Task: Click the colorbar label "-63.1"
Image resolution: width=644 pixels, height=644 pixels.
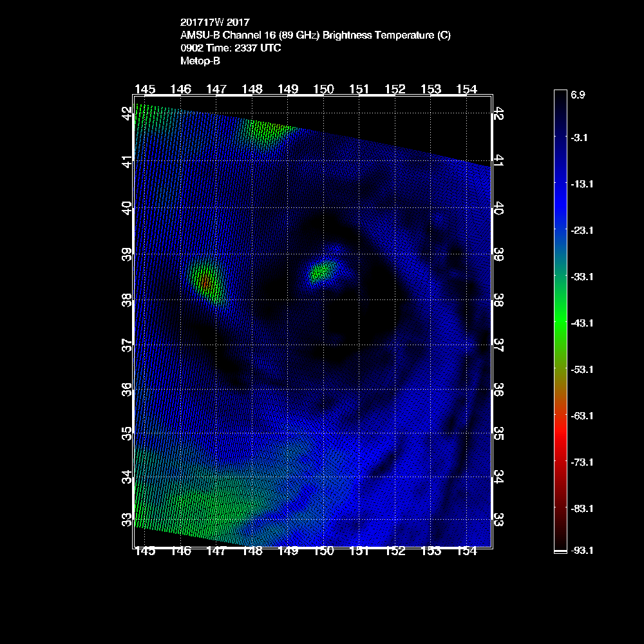Action: point(582,416)
